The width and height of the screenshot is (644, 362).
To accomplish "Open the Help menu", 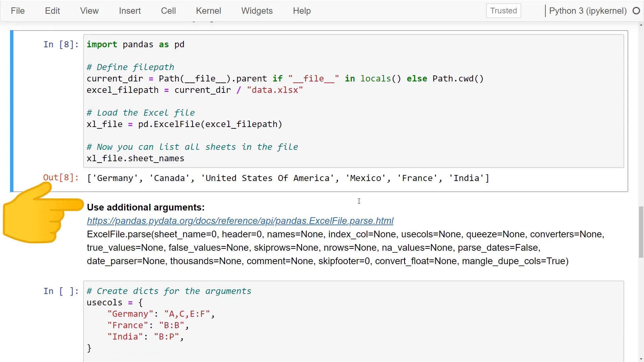I will point(302,11).
